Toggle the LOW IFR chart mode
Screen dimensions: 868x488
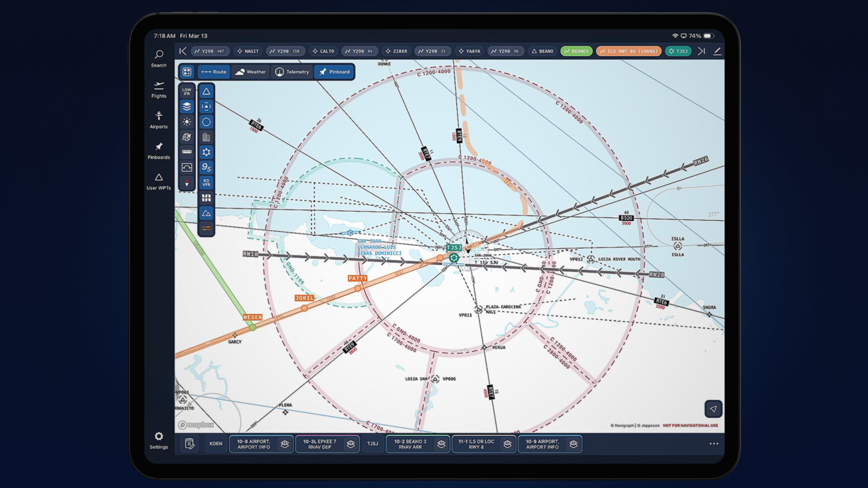point(187,91)
